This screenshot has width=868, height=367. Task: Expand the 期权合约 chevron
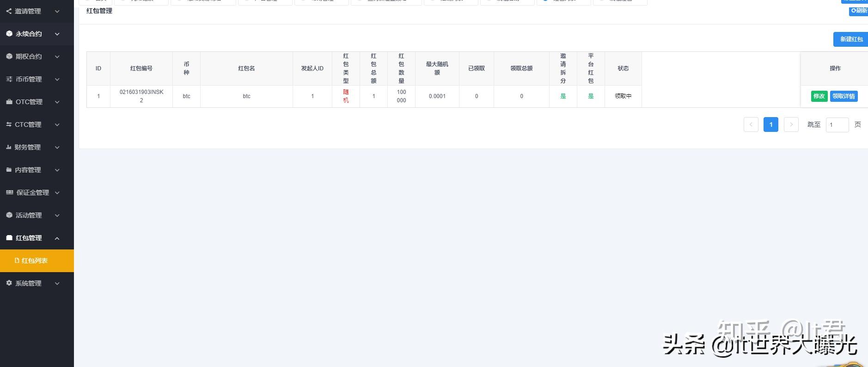[57, 56]
